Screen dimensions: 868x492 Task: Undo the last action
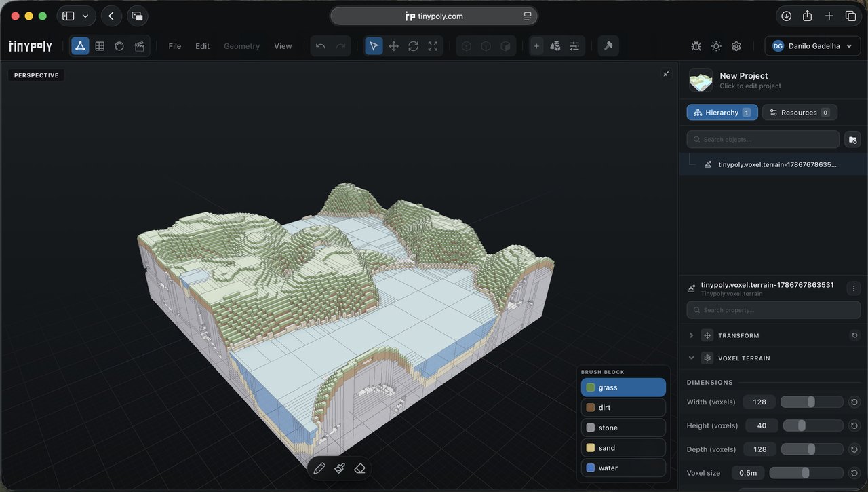(321, 46)
